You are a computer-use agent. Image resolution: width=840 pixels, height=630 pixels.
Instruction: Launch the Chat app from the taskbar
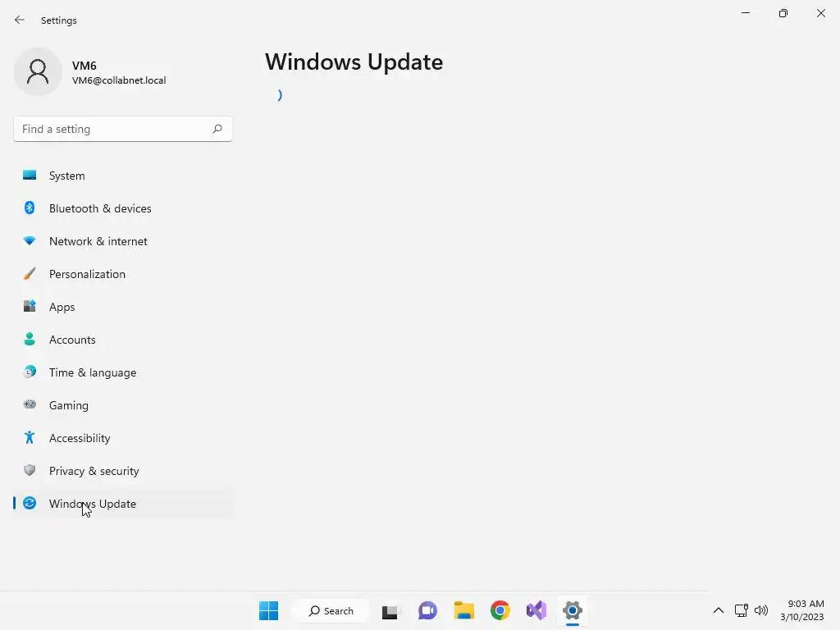tap(427, 610)
